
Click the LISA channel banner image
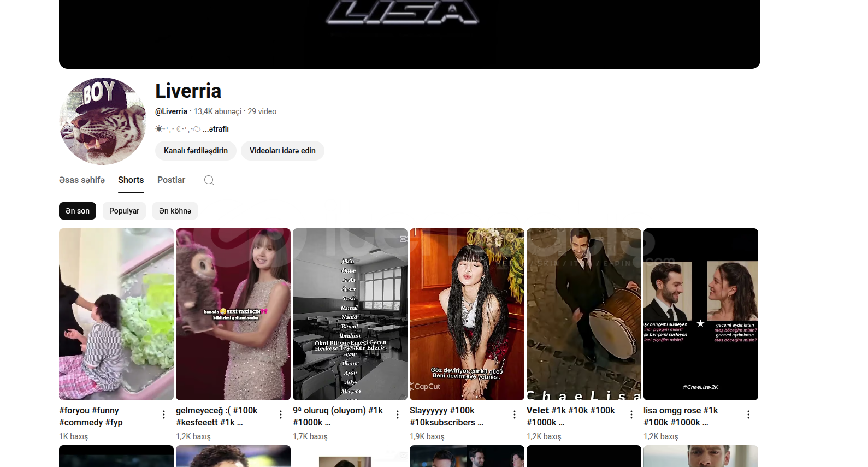410,34
